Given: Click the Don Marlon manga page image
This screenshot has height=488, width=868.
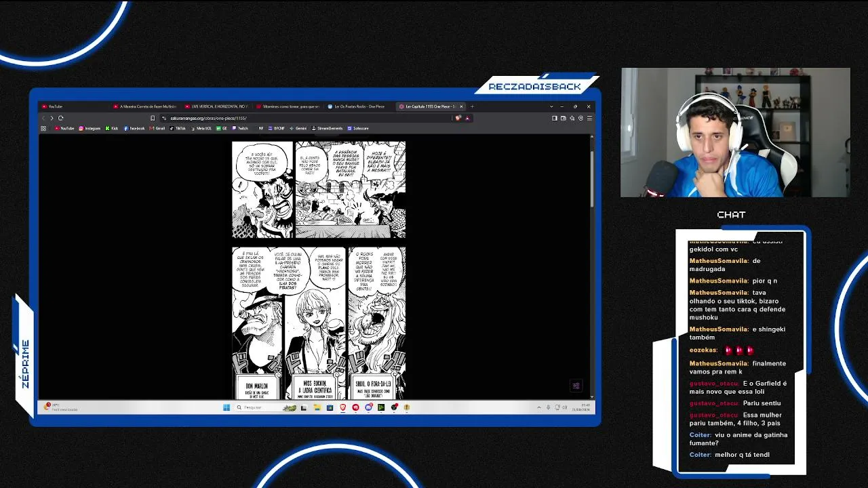Looking at the screenshot, I should [319, 323].
